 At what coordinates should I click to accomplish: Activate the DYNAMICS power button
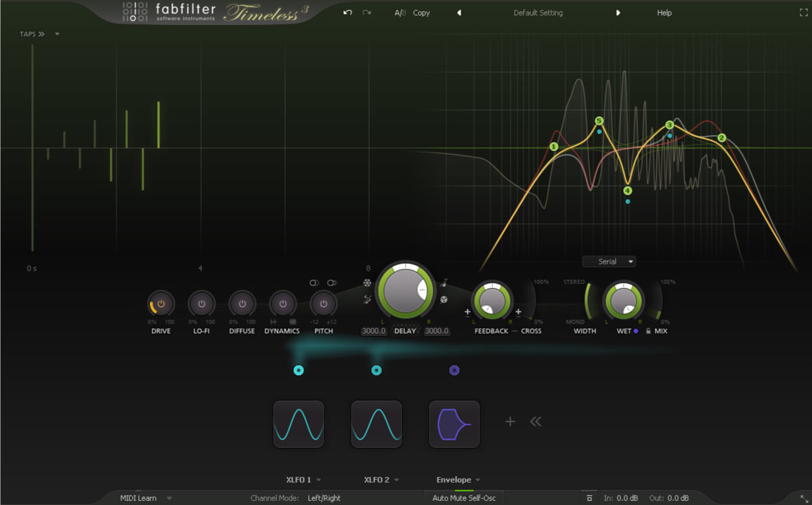point(282,303)
